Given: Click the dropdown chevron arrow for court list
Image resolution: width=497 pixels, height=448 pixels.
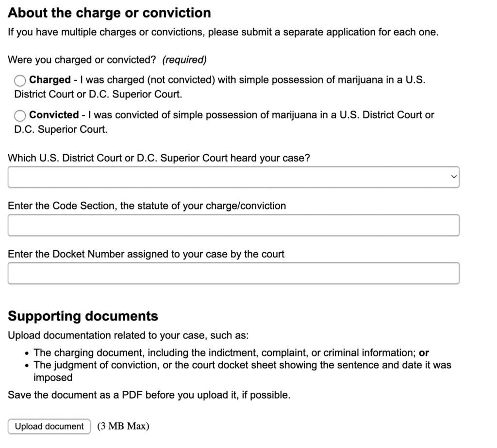Looking at the screenshot, I should (454, 177).
